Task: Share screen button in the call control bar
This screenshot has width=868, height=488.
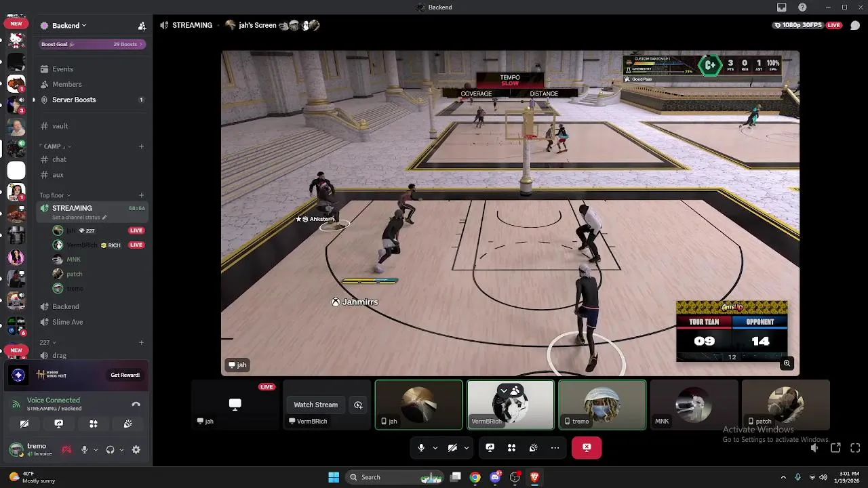Action: (490, 447)
